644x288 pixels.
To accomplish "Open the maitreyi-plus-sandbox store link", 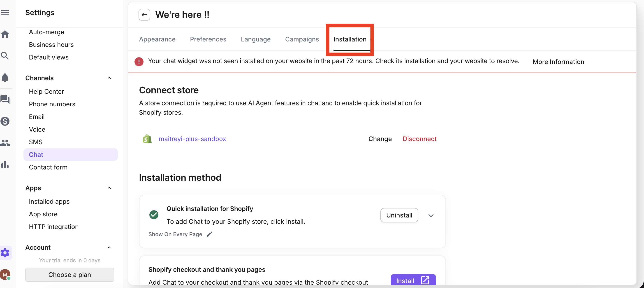I will click(192, 139).
